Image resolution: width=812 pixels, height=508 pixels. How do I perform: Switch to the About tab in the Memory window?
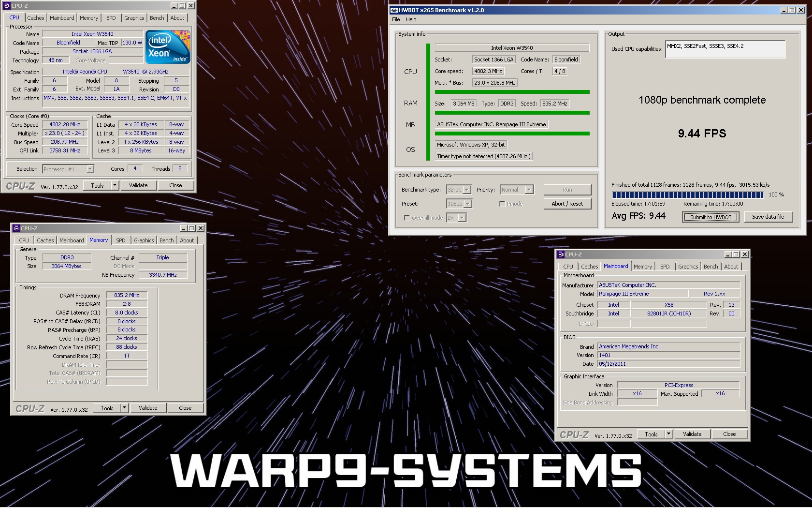[x=187, y=240]
